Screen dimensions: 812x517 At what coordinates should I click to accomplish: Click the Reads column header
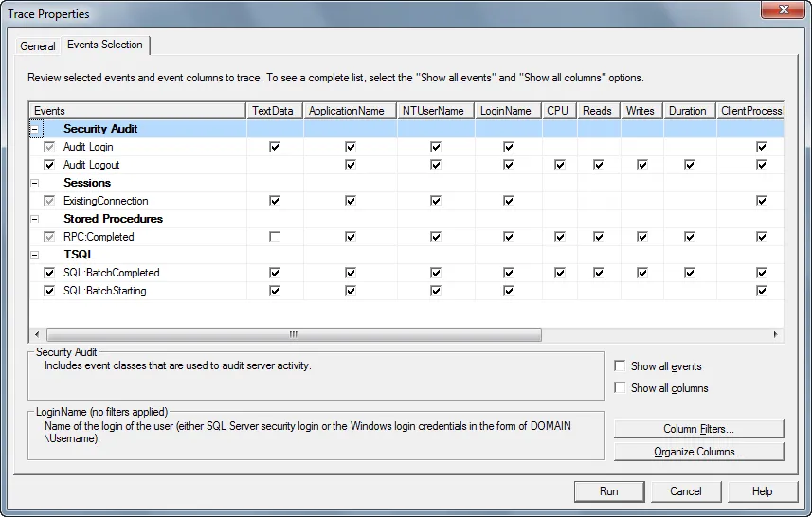599,111
